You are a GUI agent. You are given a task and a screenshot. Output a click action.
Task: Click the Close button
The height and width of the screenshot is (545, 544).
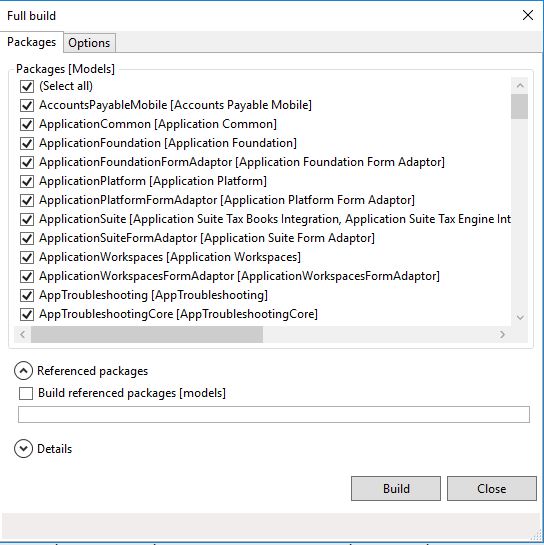[x=492, y=488]
